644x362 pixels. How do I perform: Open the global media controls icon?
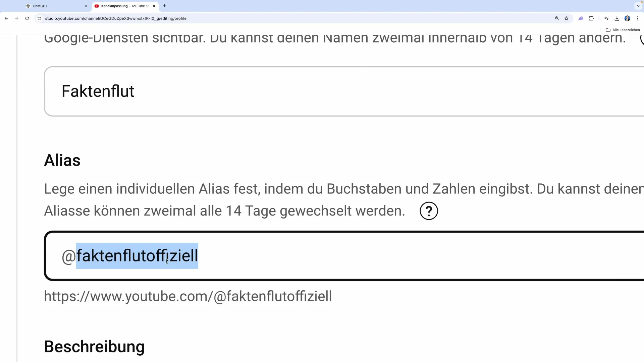click(x=606, y=18)
